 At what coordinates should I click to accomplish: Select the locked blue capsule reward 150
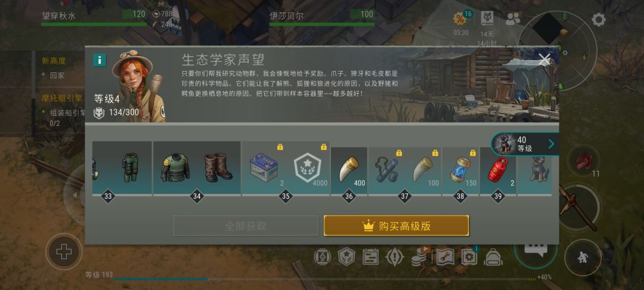point(460,169)
